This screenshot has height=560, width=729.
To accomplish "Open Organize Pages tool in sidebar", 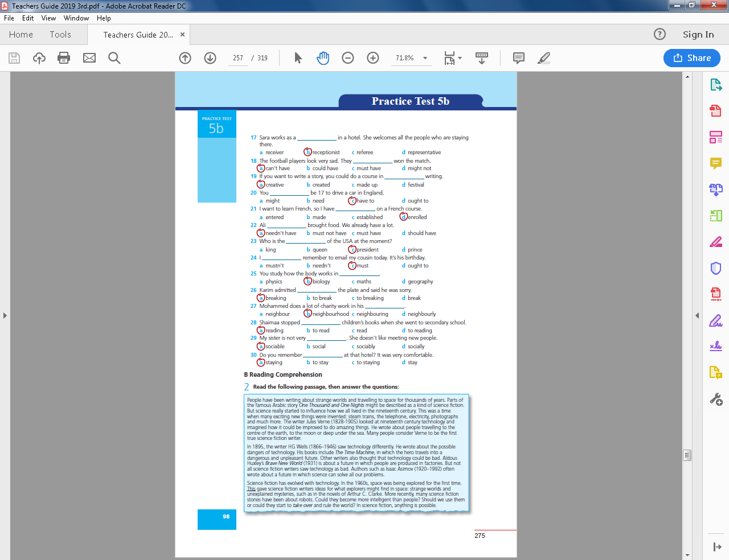I will click(716, 216).
